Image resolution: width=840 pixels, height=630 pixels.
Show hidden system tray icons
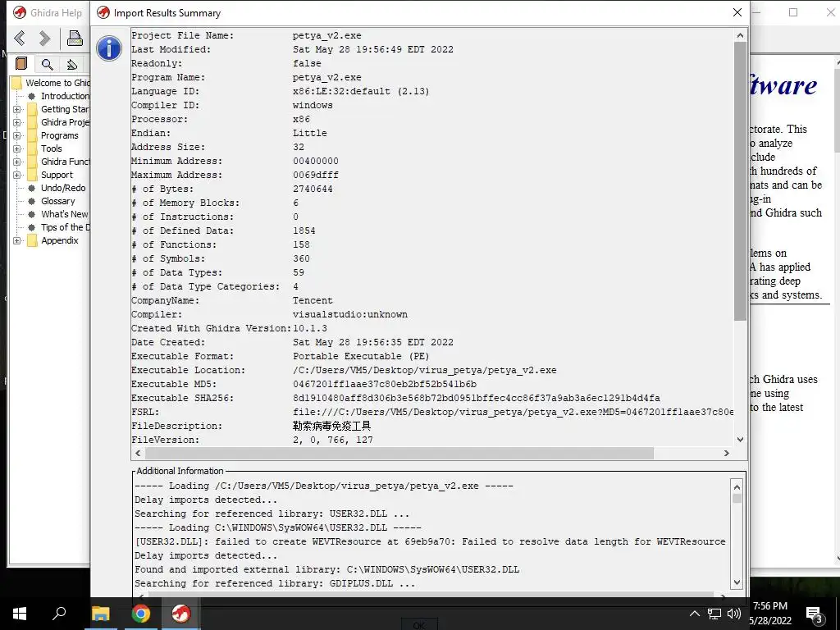(x=694, y=614)
